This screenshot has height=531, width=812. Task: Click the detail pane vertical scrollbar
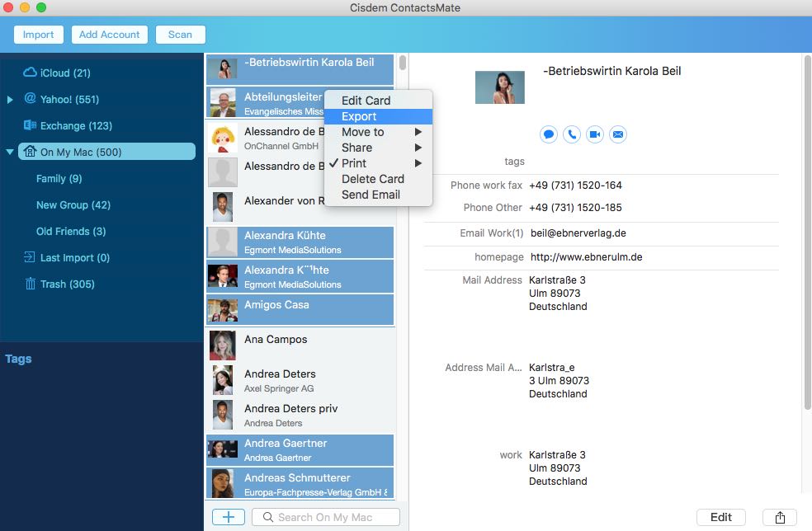(807, 232)
